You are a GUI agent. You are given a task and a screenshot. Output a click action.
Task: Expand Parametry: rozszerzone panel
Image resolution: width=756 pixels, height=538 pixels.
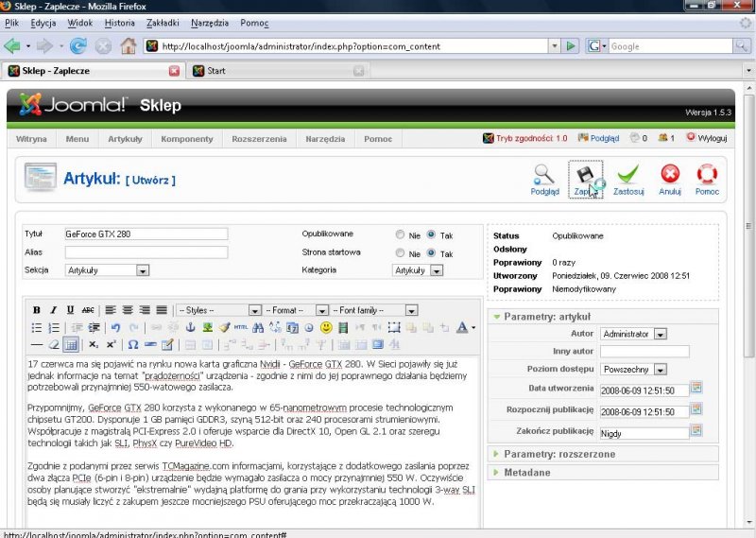pyautogui.click(x=548, y=455)
